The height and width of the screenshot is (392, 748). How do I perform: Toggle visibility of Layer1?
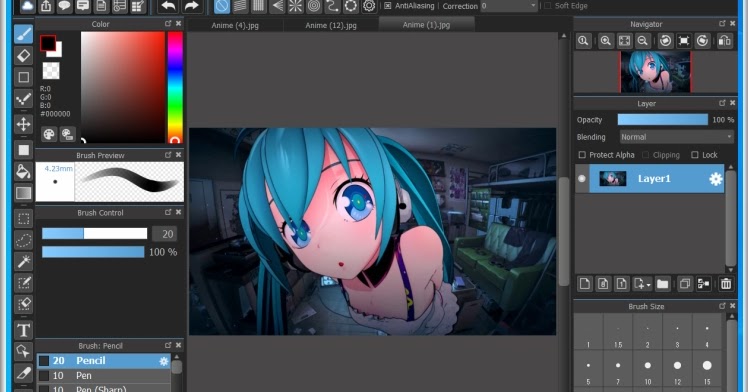pyautogui.click(x=582, y=179)
